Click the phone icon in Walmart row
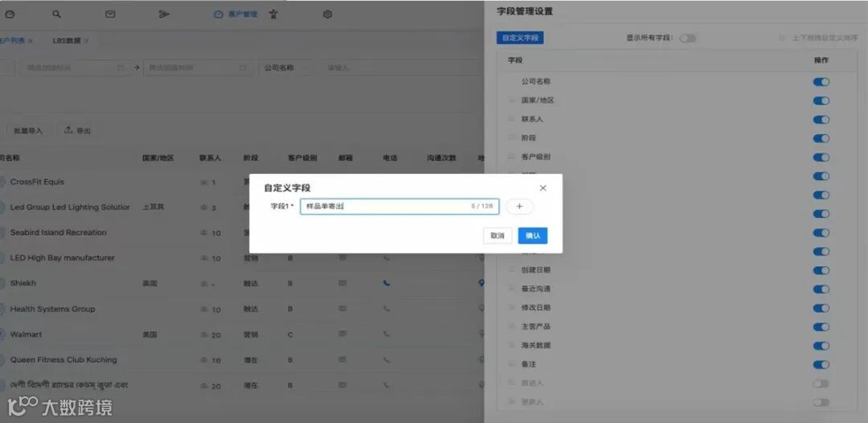Screen dimensions: 868x423 click(387, 334)
